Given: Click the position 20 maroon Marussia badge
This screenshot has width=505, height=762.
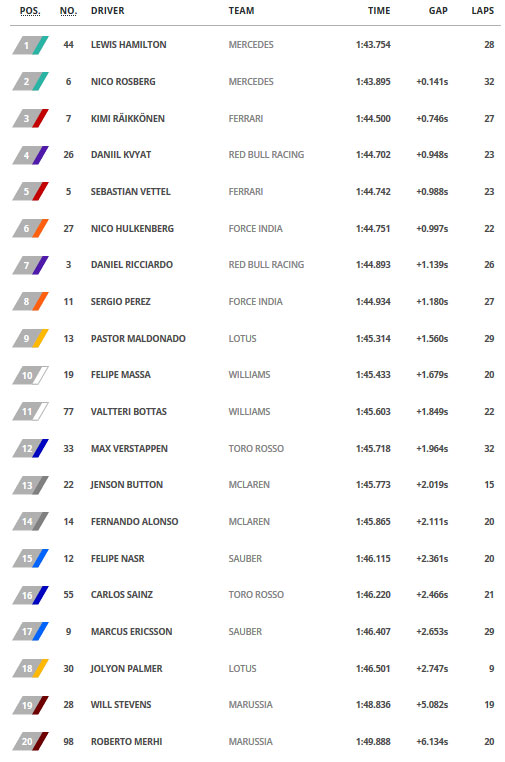Looking at the screenshot, I should (30, 742).
